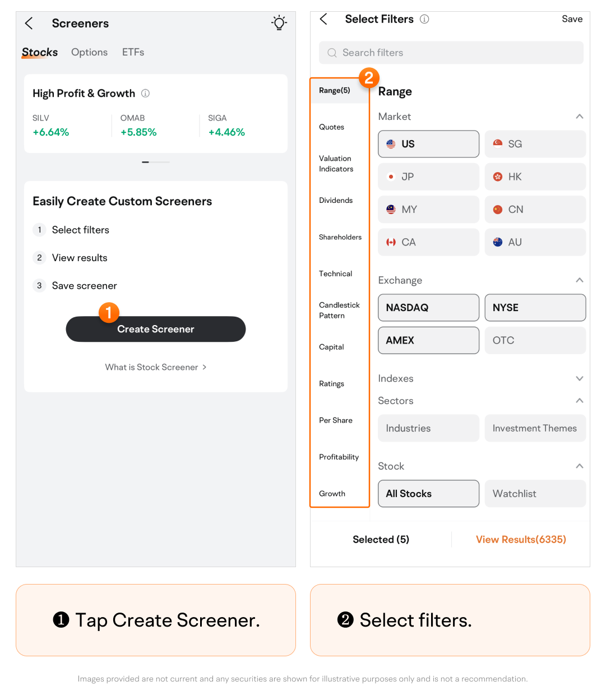This screenshot has width=606, height=700.
Task: Tap View Results(6335)
Action: point(521,539)
